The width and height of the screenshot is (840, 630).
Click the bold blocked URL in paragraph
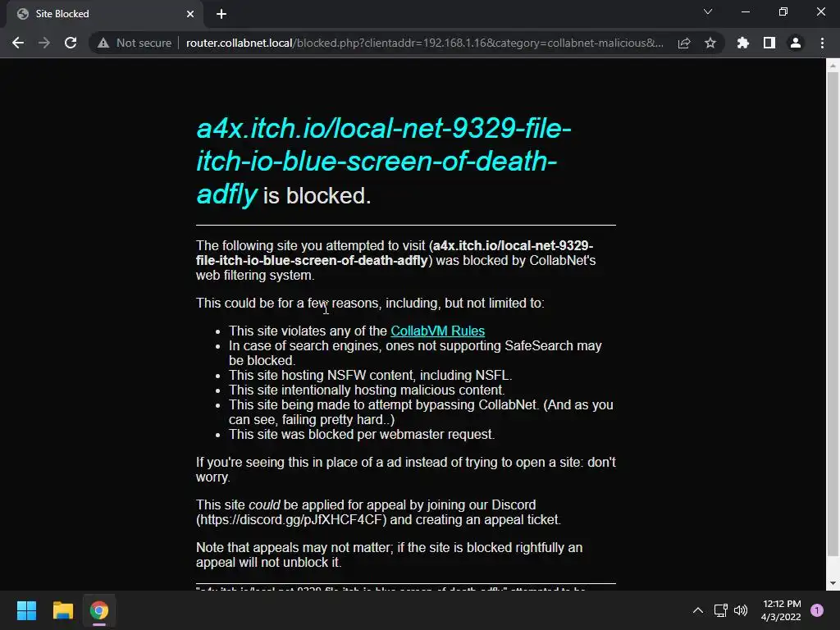point(395,253)
